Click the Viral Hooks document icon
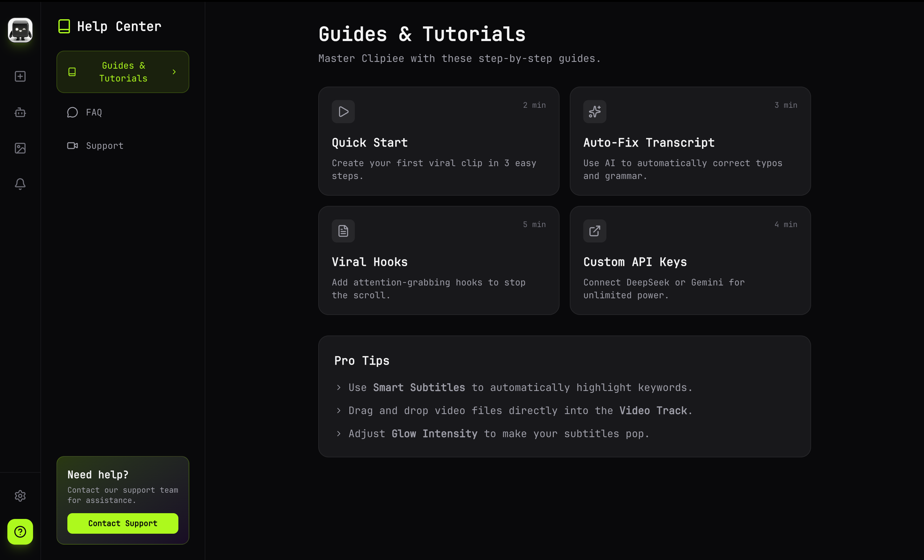 [343, 231]
